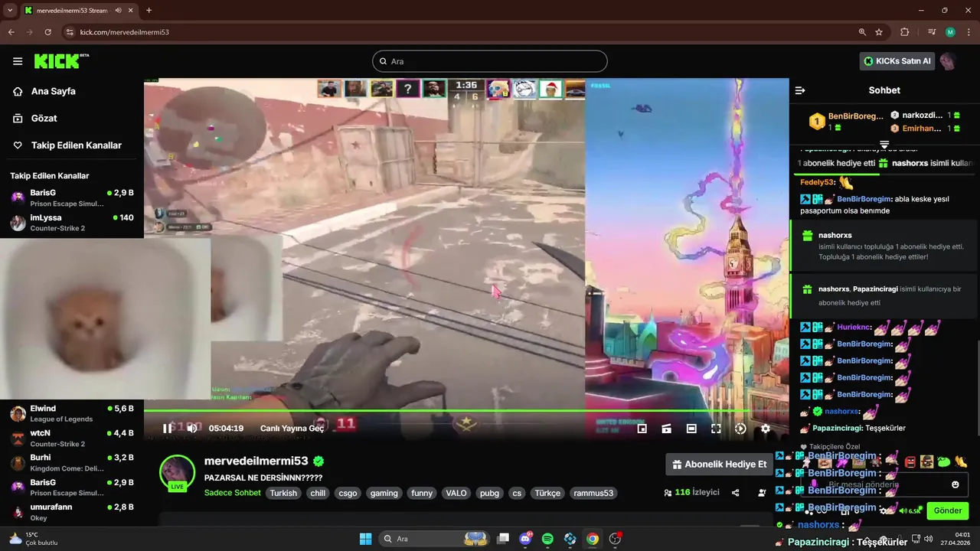The image size is (980, 551).
Task: Toggle theater mode on the player
Action: 691,429
